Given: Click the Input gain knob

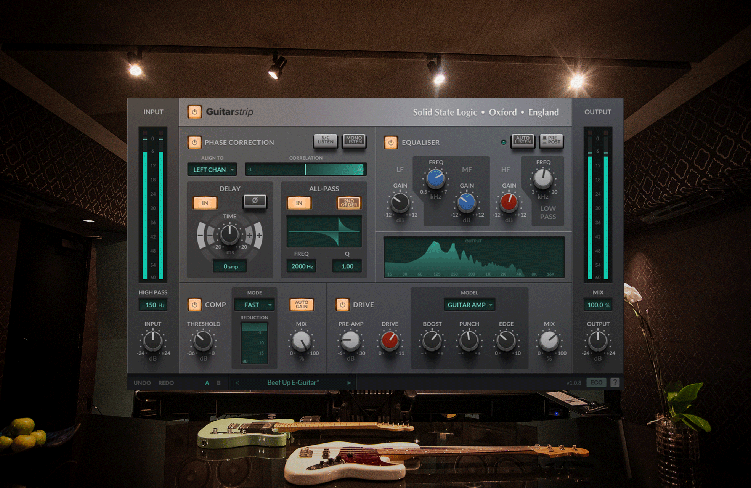Looking at the screenshot, I should (x=153, y=341).
